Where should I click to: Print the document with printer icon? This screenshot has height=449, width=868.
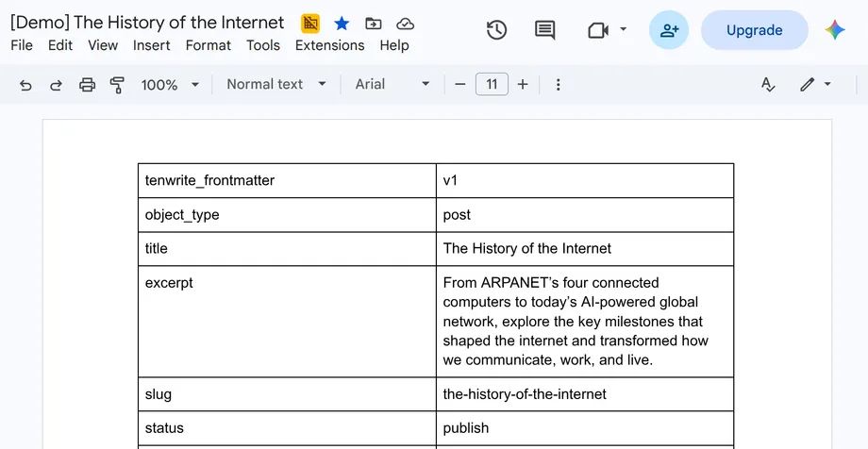pos(87,85)
